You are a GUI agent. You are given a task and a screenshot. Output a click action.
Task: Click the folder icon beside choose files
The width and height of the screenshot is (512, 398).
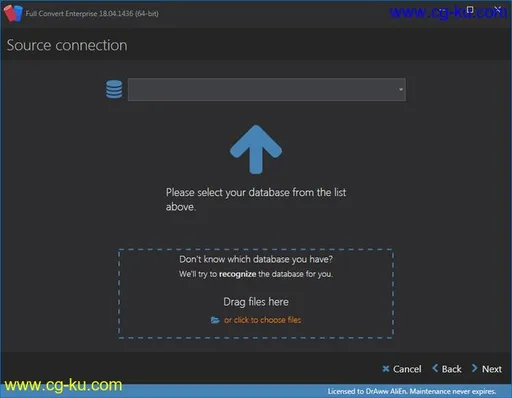[x=215, y=320]
